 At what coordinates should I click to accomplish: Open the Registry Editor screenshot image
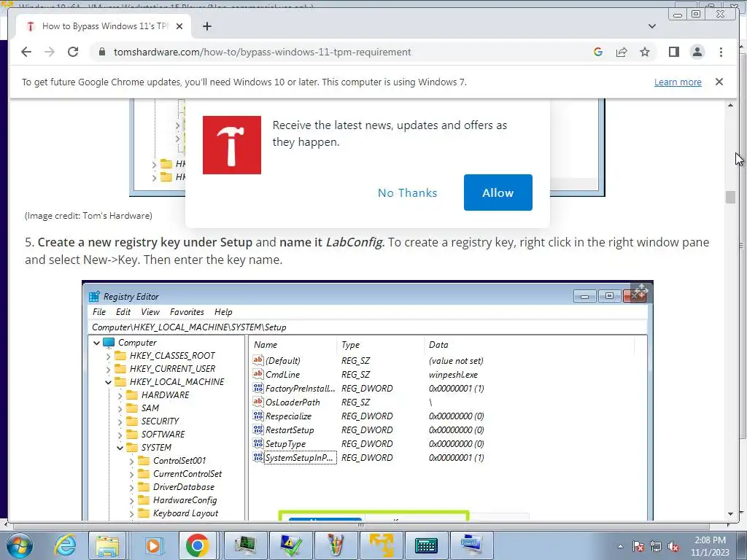[368, 401]
